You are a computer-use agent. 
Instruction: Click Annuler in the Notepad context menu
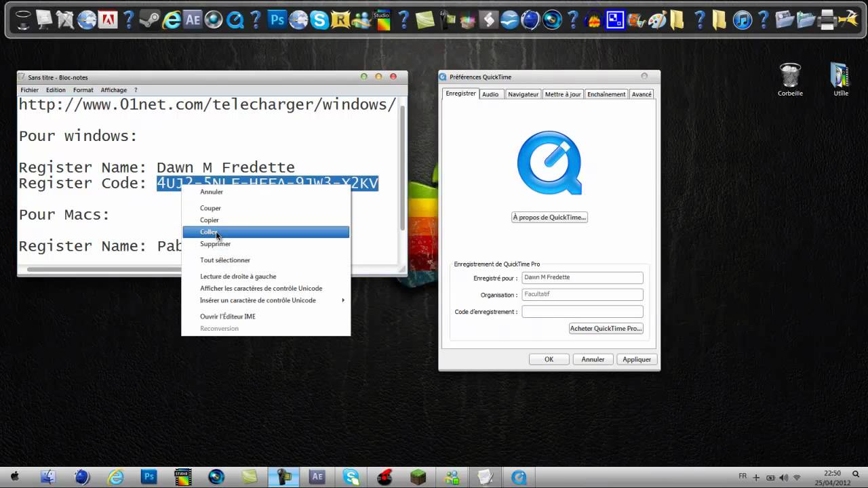click(266, 192)
